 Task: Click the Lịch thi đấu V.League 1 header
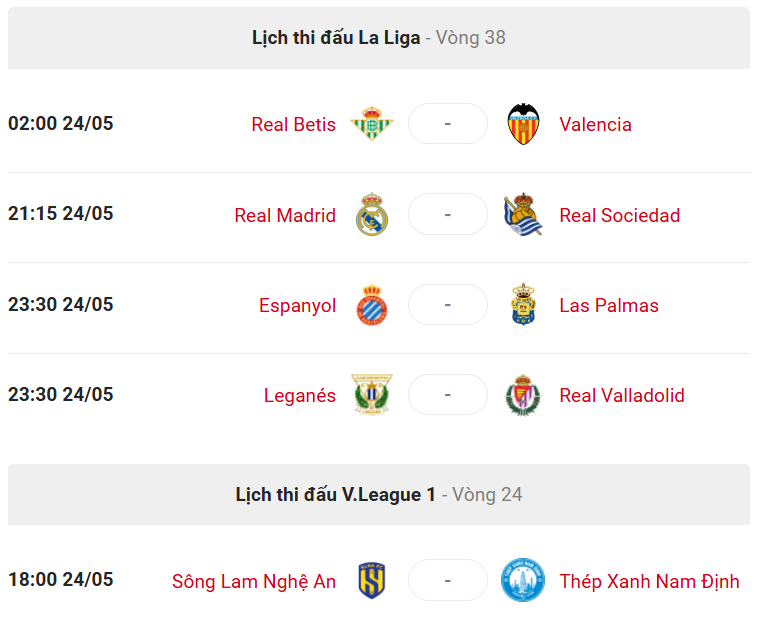pyautogui.click(x=378, y=495)
